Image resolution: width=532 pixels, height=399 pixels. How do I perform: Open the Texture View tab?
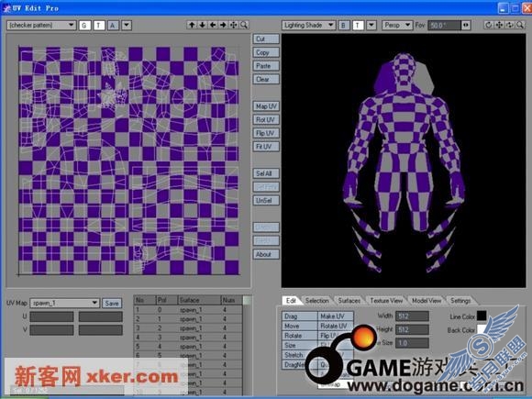tap(386, 301)
